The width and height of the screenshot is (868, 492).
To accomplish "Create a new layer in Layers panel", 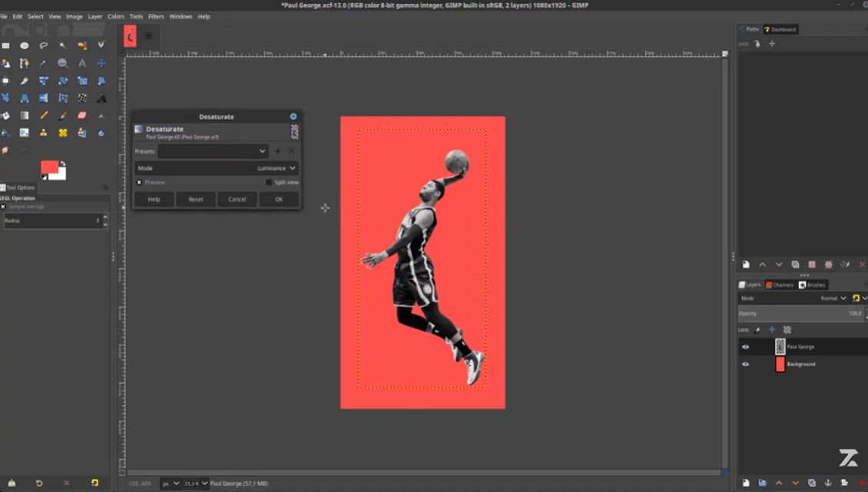I will [746, 483].
